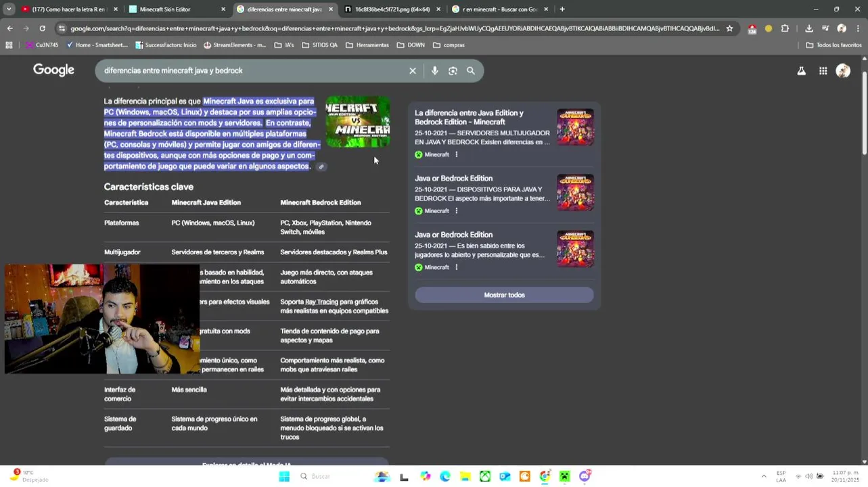Image resolution: width=868 pixels, height=487 pixels.
Task: Start voice search with microphone icon
Action: tap(435, 70)
